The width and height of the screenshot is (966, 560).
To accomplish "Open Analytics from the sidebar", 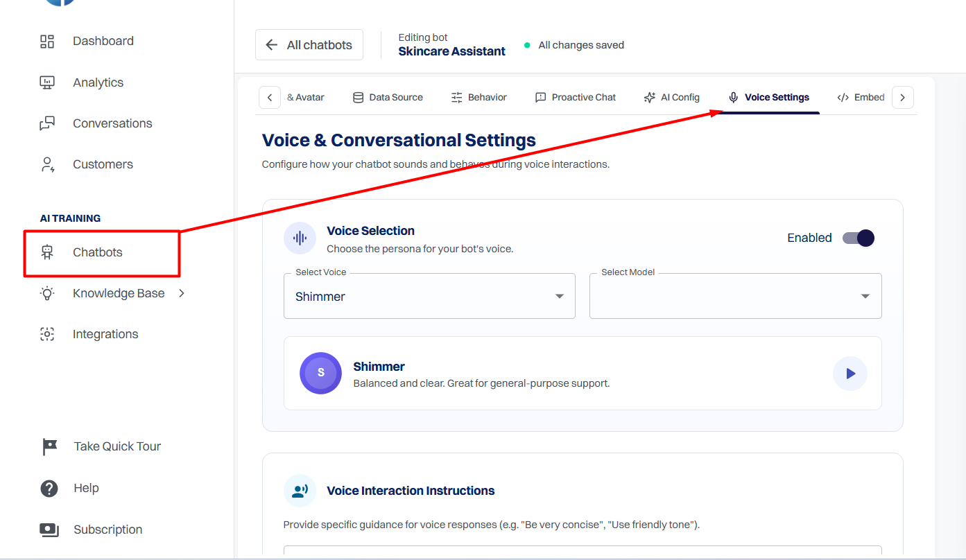I will click(x=82, y=82).
